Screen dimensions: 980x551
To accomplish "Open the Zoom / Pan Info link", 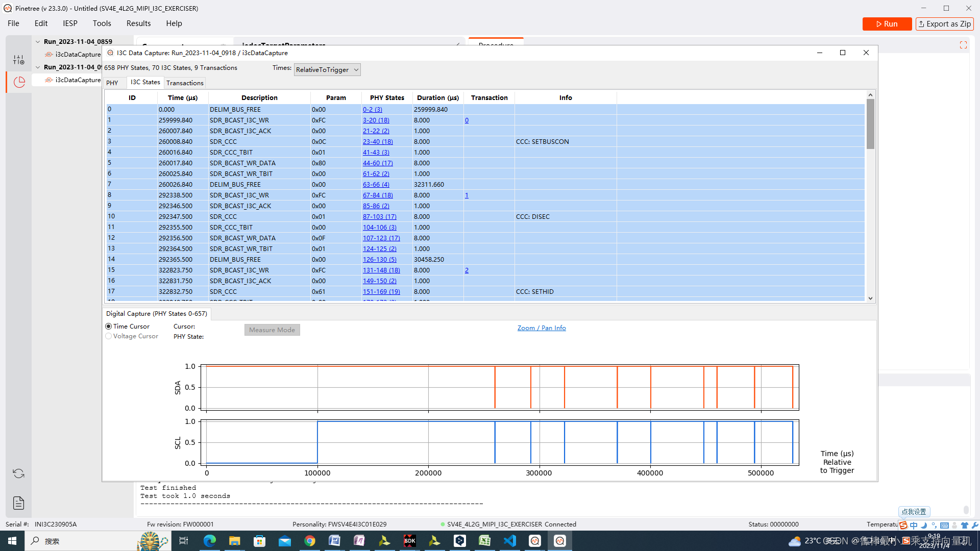I will tap(541, 328).
